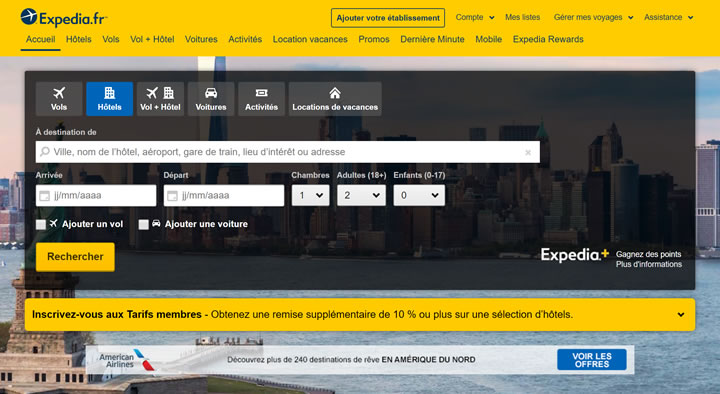Open the Mobile nav item
Image resolution: width=720 pixels, height=394 pixels.
tap(489, 39)
